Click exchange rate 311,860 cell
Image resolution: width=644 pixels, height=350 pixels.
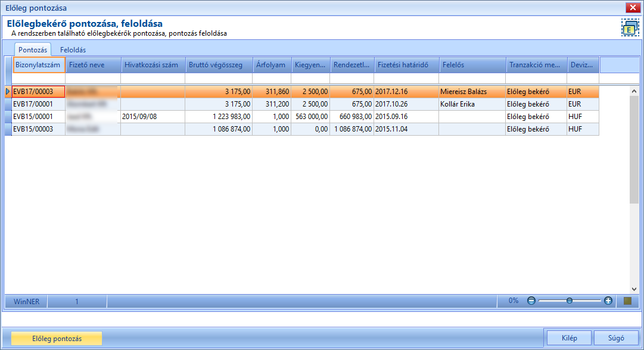(272, 92)
